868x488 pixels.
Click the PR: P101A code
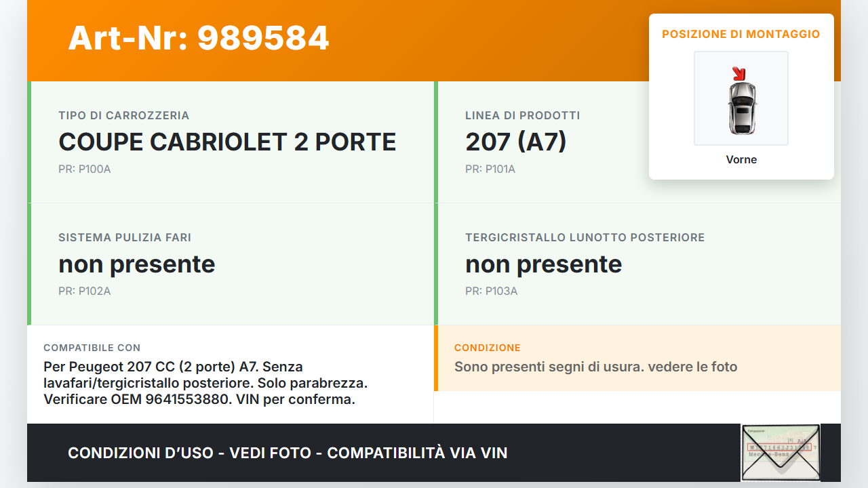pyautogui.click(x=490, y=169)
